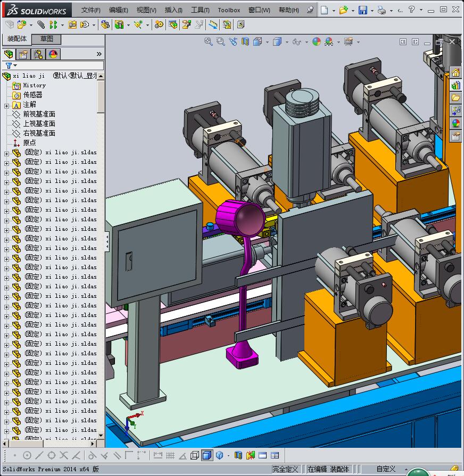Image resolution: width=464 pixels, height=476 pixels.
Task: Expand the 注解 annotations tree node
Action: click(x=6, y=105)
